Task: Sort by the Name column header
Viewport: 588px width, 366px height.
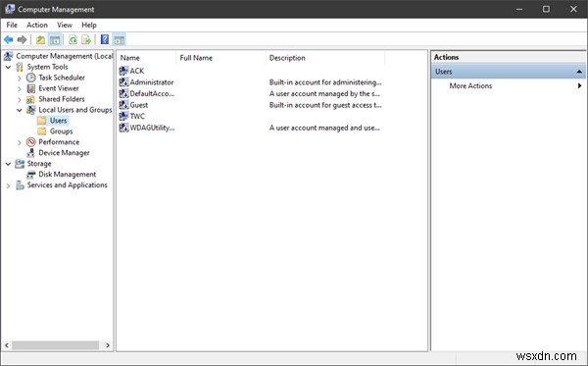Action: (146, 58)
